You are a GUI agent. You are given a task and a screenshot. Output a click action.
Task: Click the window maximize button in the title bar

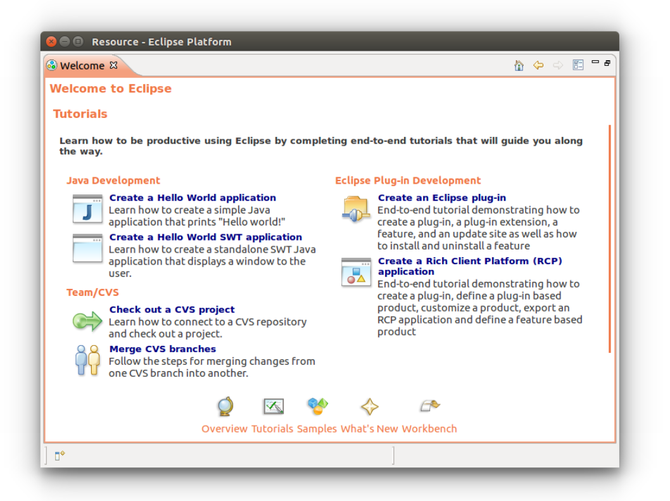tap(78, 41)
